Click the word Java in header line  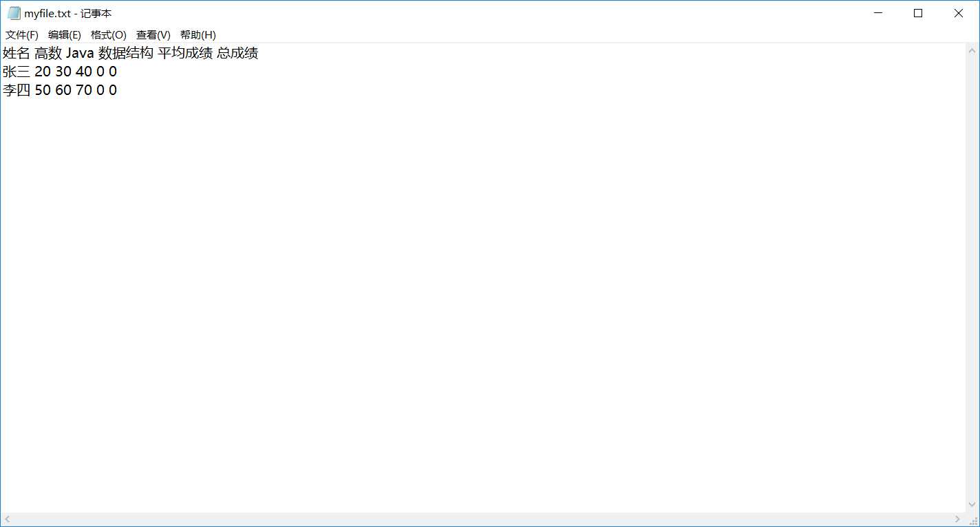(80, 53)
